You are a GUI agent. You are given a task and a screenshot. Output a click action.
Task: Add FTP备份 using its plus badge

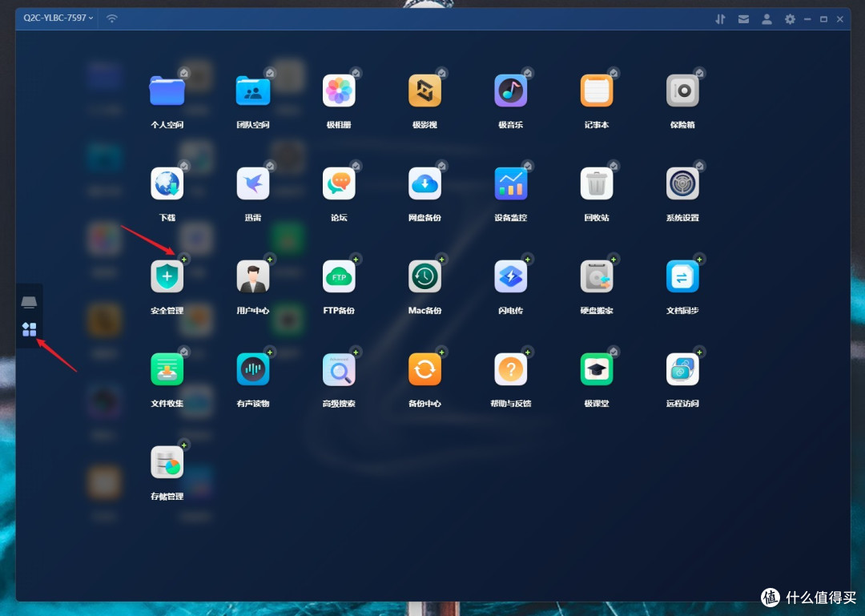[356, 260]
